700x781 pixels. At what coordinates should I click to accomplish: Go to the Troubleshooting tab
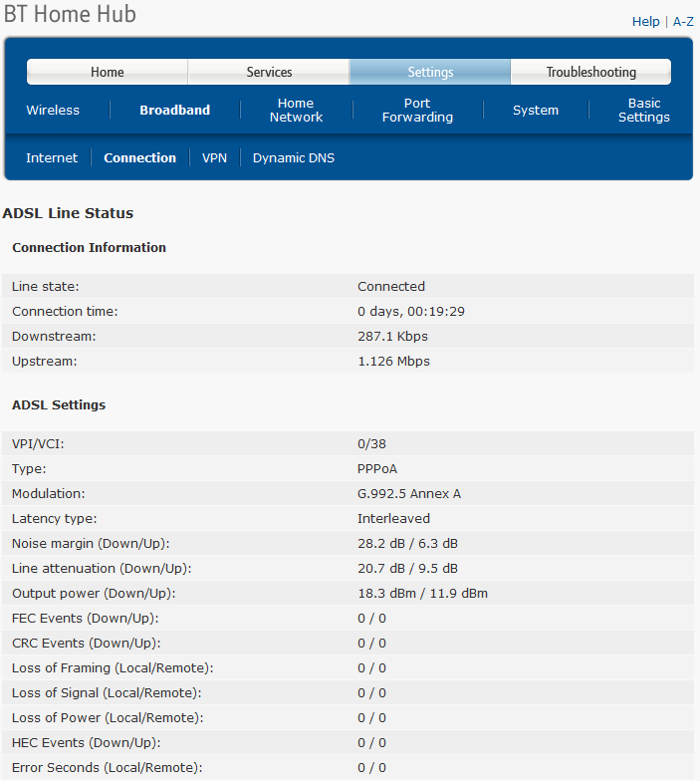point(590,72)
